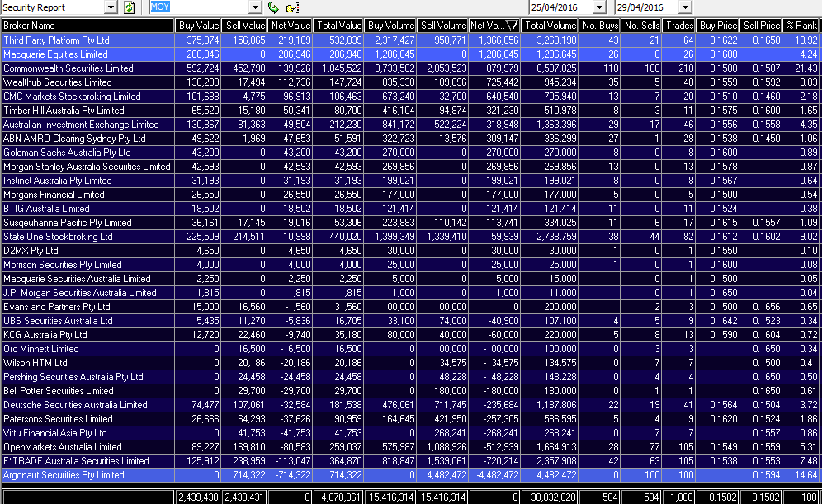Screen dimensions: 822x504
Task: Select the Virtu Financial Asia Pty Ltd row
Action: pos(410,433)
